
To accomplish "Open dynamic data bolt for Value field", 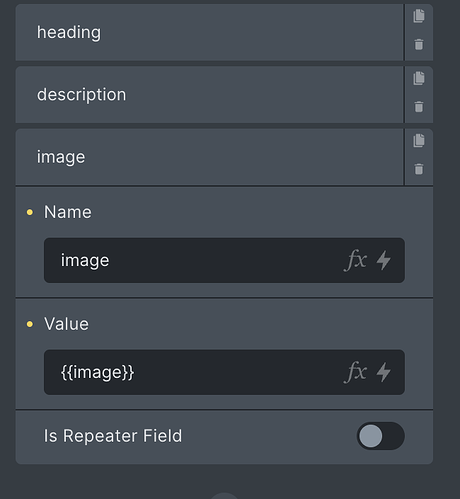I will click(384, 372).
